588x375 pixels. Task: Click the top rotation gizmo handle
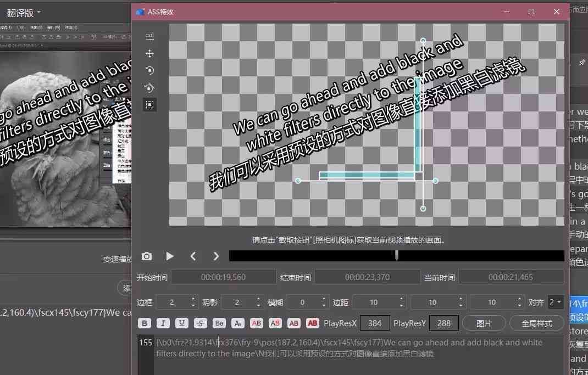coord(423,41)
